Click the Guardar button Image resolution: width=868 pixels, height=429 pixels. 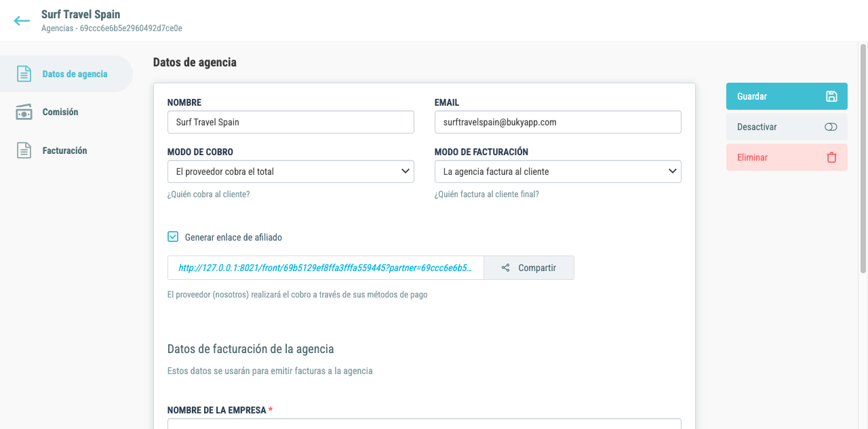(787, 96)
